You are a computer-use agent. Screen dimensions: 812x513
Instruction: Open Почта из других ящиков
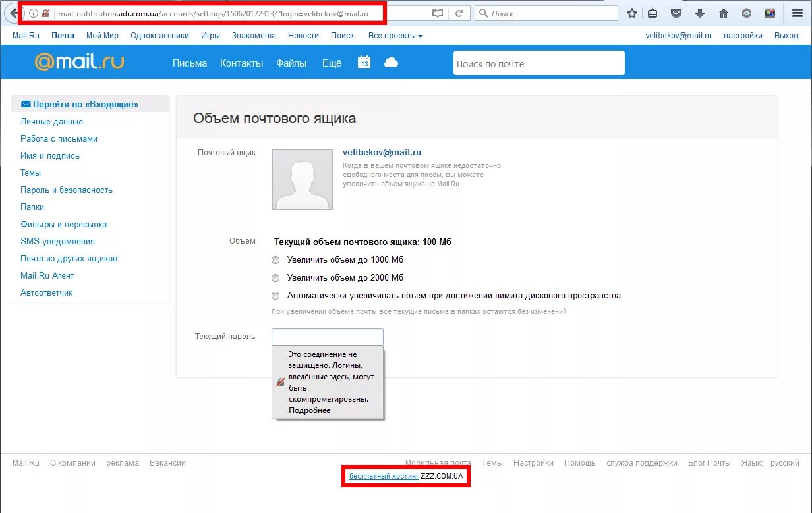[x=69, y=258]
